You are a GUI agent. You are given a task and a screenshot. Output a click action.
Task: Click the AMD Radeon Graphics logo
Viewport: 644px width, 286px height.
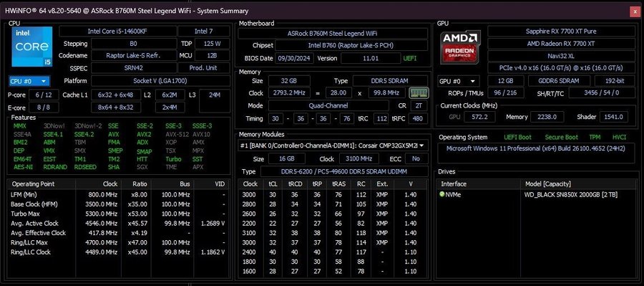[x=460, y=47]
